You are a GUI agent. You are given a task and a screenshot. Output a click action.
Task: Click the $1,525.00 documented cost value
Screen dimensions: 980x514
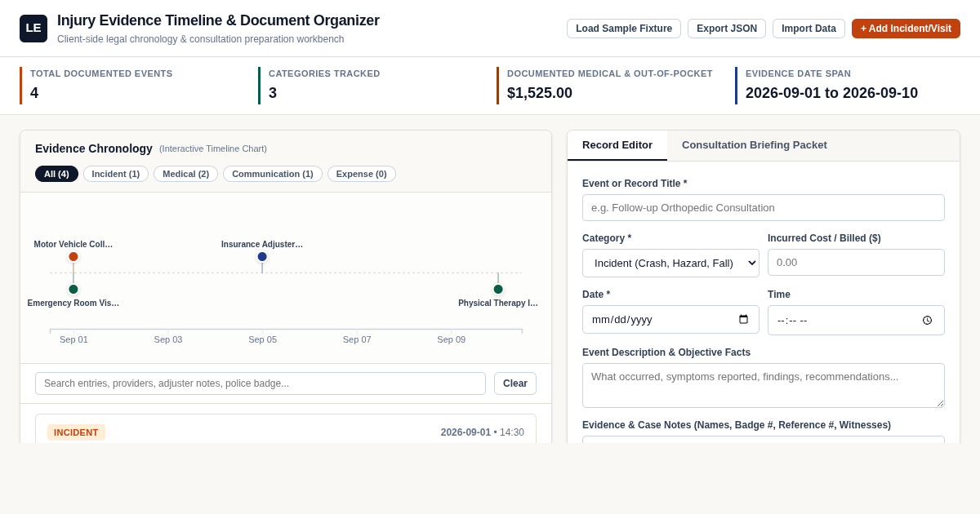click(540, 93)
